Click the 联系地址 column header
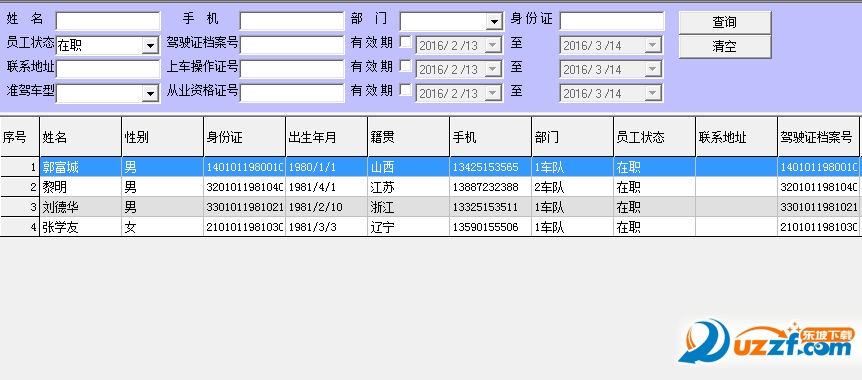This screenshot has height=380, width=862. coord(736,137)
